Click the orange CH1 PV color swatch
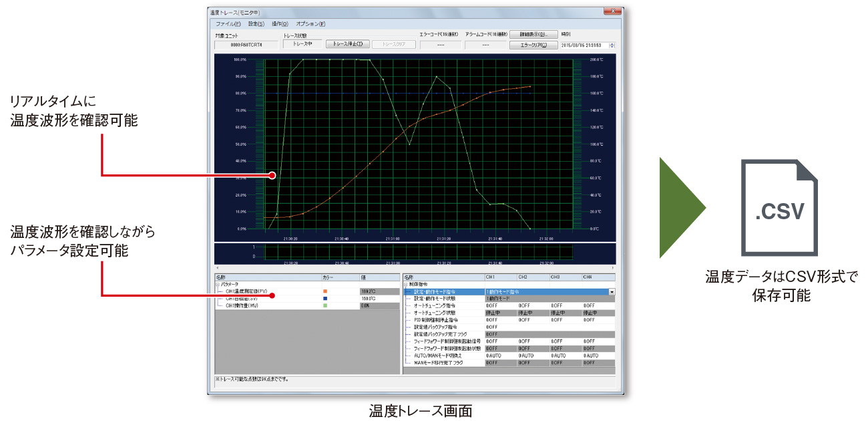Image resolution: width=868 pixels, height=421 pixels. 324,292
